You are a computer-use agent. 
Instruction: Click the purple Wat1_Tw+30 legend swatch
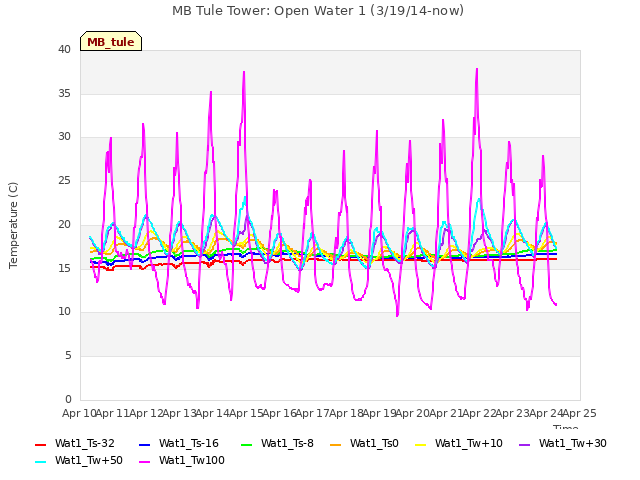[524, 444]
